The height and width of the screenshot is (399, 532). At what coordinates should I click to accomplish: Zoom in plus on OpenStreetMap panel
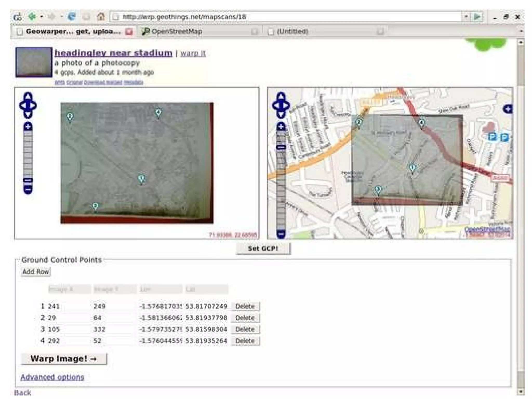tap(281, 126)
